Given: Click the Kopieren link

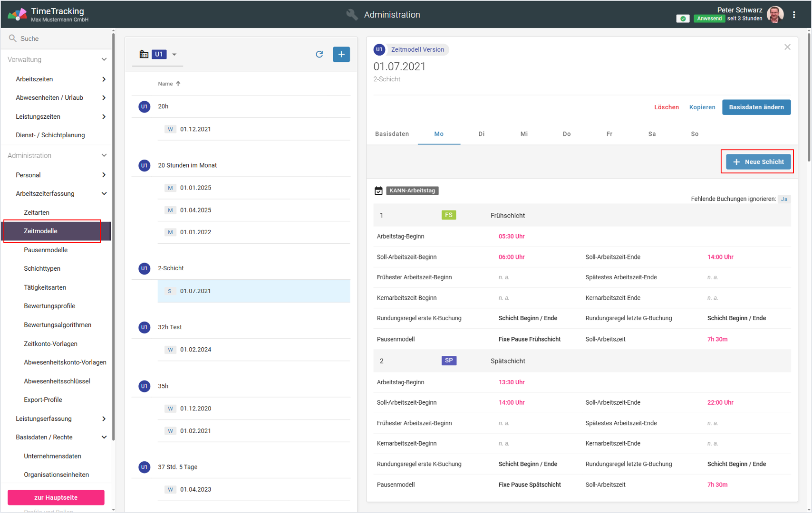Looking at the screenshot, I should click(702, 107).
